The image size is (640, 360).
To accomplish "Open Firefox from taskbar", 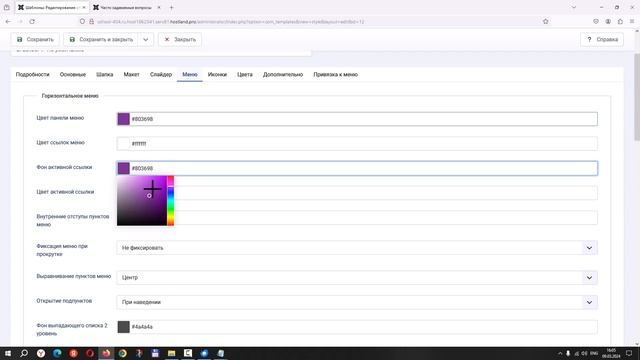I will (x=106, y=353).
